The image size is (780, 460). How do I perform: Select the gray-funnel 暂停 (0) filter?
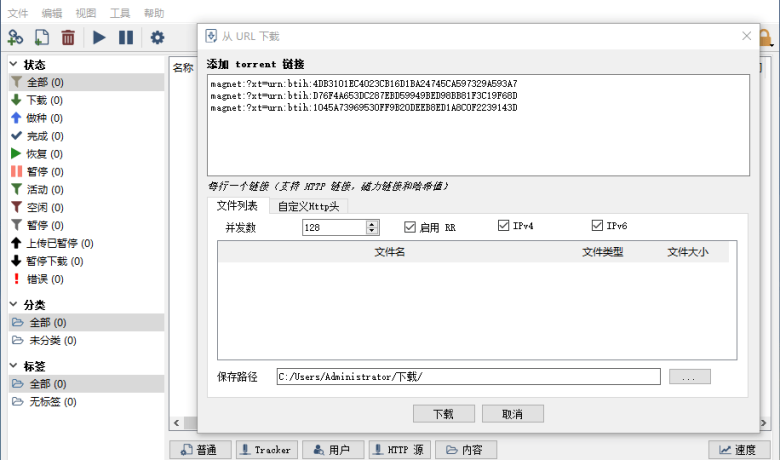pos(87,225)
